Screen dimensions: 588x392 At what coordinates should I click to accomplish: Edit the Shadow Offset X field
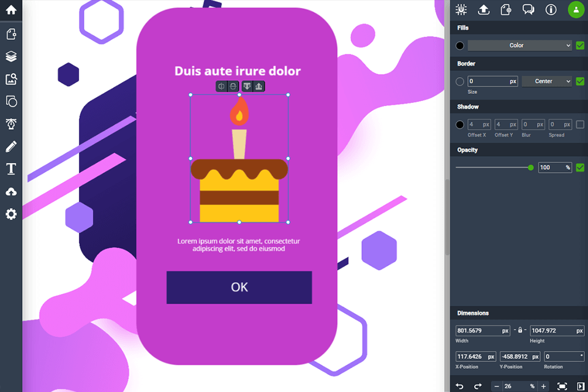click(479, 124)
